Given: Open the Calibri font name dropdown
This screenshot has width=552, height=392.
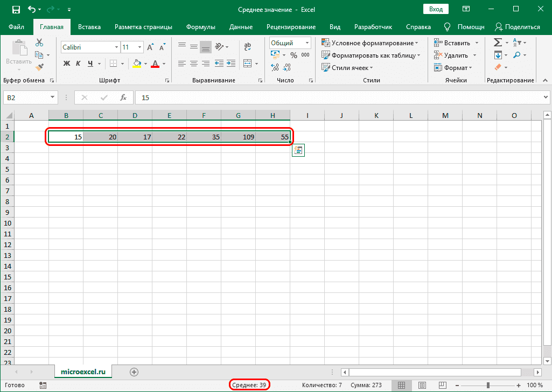Looking at the screenshot, I should click(116, 47).
